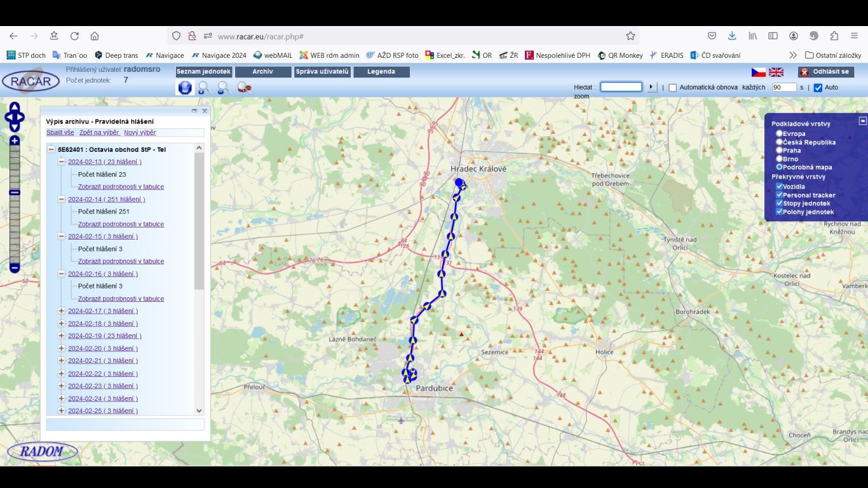
Task: Enable Automatická obnova checkbox
Action: click(673, 88)
